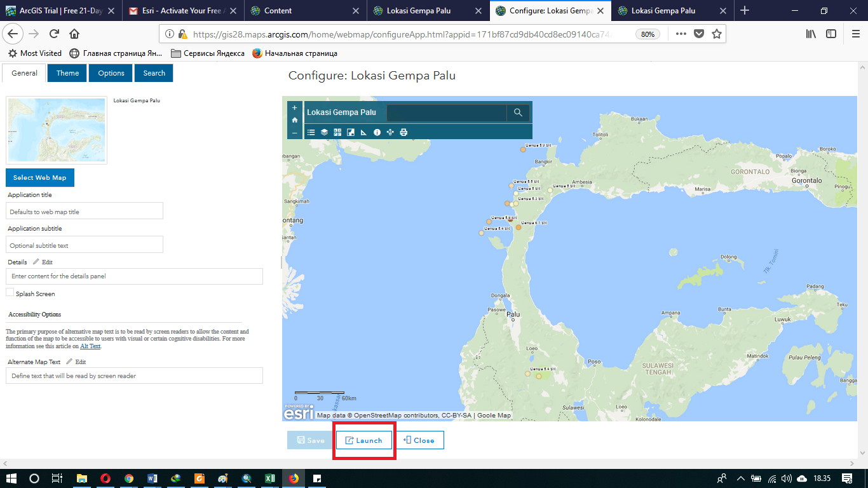
Task: Reload the browser page
Action: 54,34
